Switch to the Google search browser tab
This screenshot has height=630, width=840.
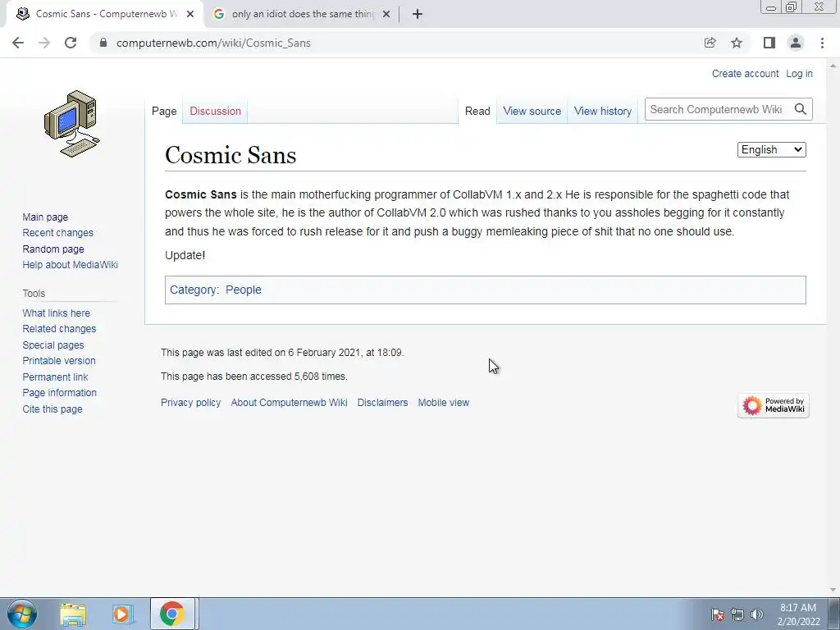coord(304,14)
